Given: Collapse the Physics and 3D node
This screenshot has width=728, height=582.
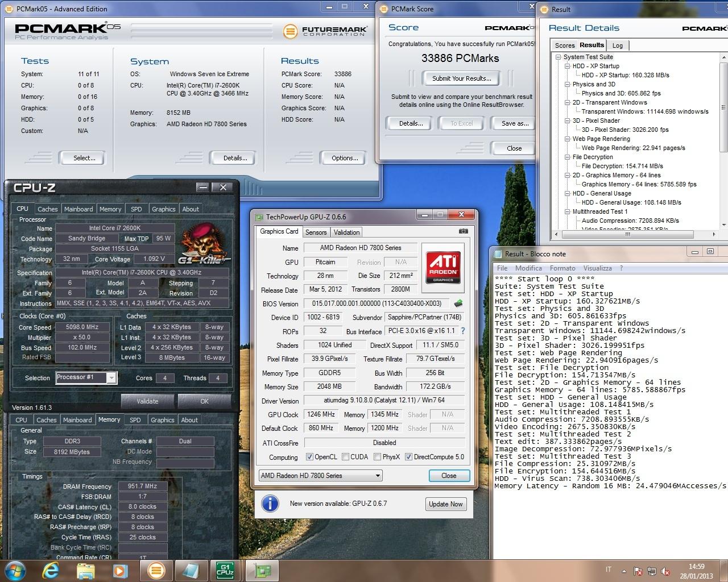Looking at the screenshot, I should pos(568,84).
